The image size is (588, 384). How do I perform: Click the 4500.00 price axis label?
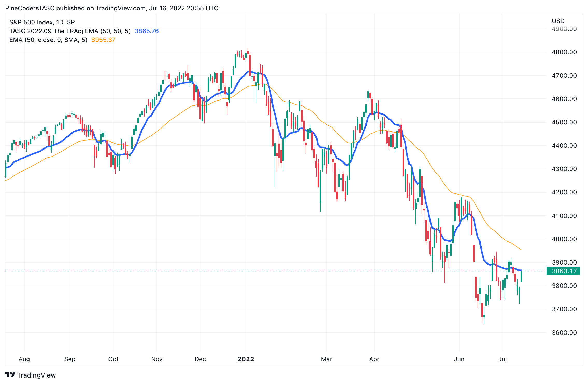(x=564, y=122)
